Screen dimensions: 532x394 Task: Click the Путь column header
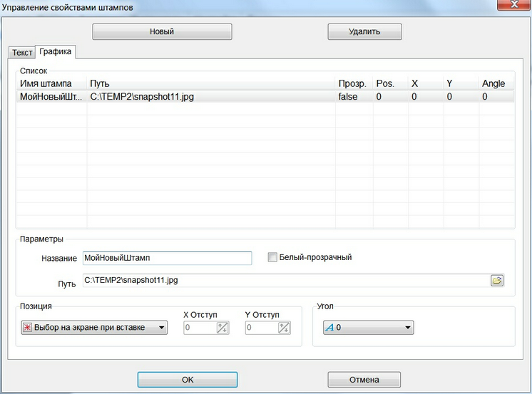point(211,83)
